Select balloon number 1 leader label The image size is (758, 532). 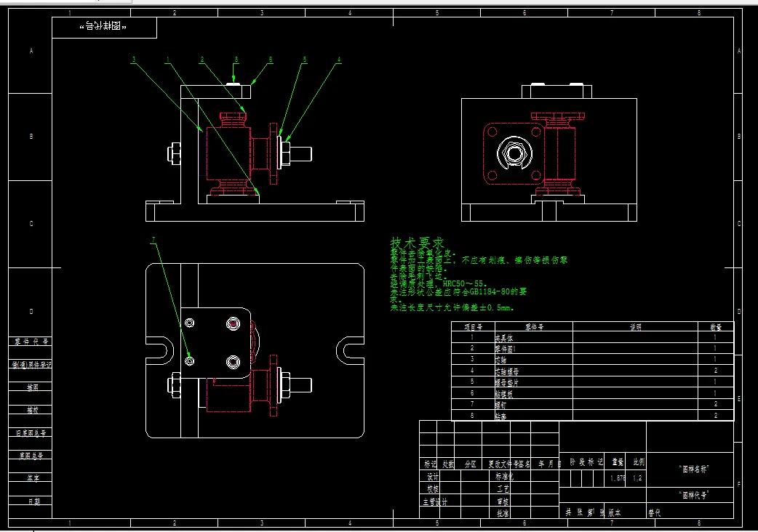168,60
